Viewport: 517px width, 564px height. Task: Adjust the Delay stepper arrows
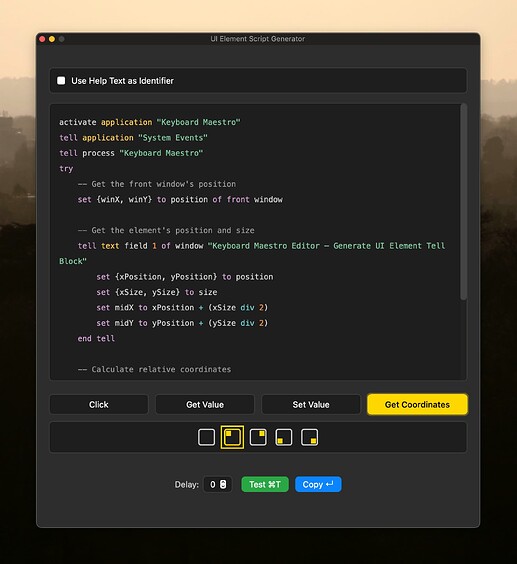[223, 484]
